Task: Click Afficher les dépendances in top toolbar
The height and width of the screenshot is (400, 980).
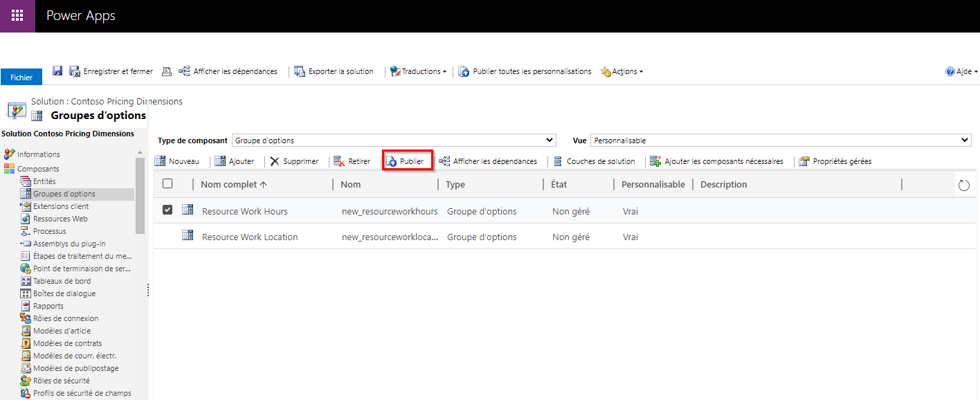Action: [x=228, y=71]
